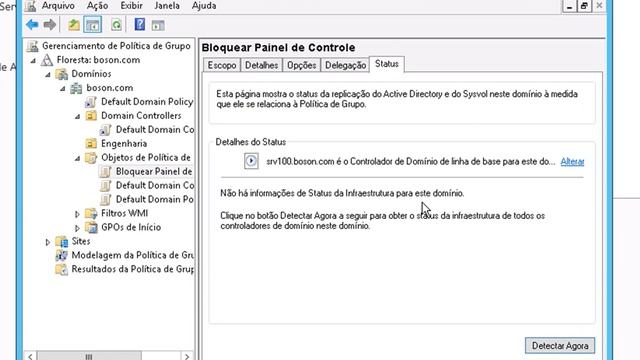Open help with the blue question mark icon
The width and height of the screenshot is (640, 360).
[x=140, y=25]
